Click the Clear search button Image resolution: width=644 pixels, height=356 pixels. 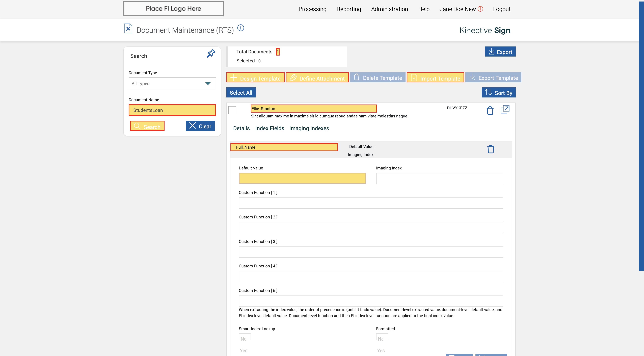(x=200, y=126)
